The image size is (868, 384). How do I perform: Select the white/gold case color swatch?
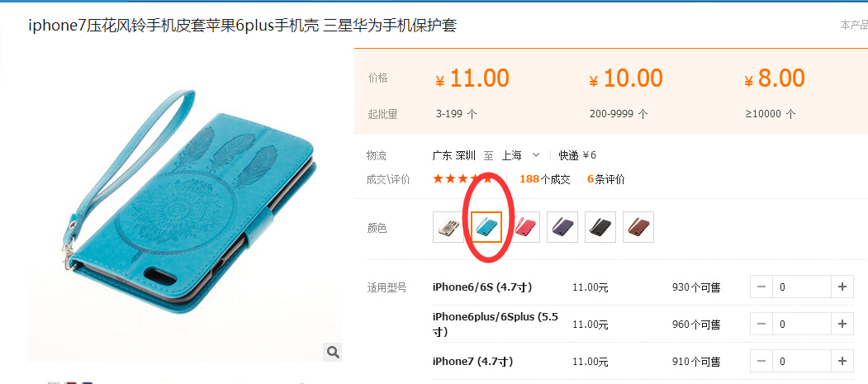[448, 227]
